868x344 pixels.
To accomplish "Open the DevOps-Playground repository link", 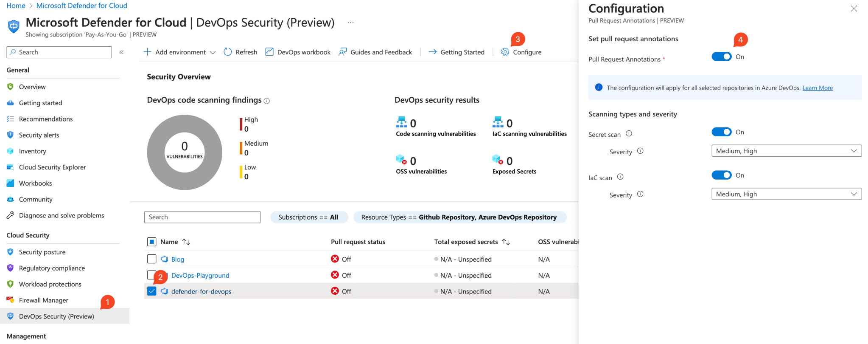I will (x=200, y=275).
